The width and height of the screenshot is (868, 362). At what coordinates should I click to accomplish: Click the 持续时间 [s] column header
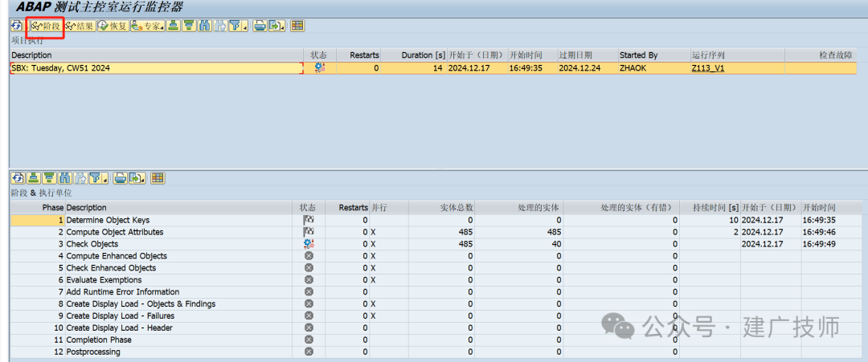(x=710, y=208)
